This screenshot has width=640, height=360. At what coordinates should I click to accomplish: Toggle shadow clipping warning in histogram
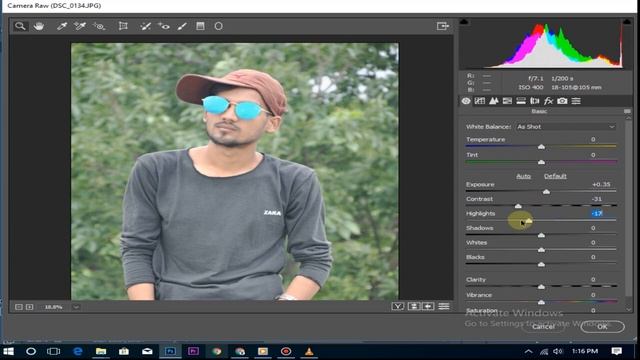point(464,21)
